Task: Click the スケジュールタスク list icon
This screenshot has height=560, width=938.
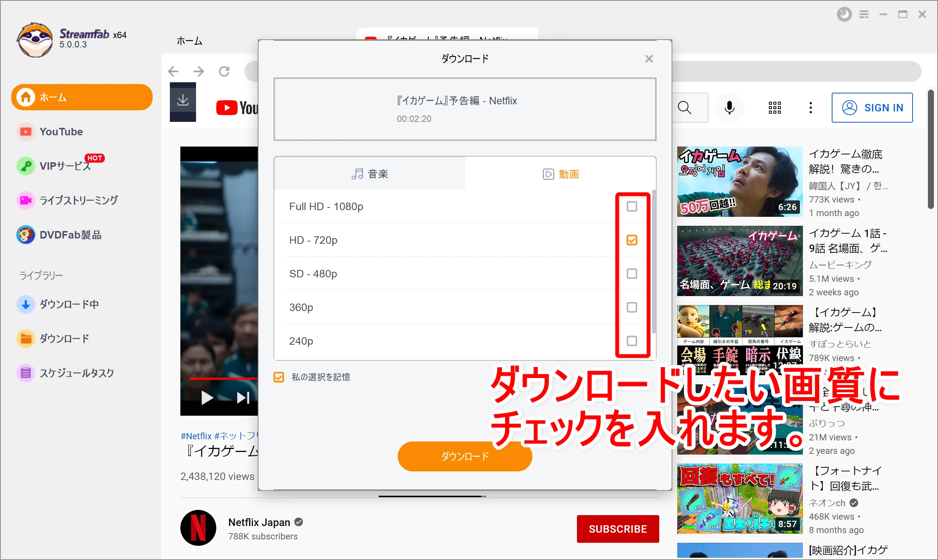Action: 26,373
